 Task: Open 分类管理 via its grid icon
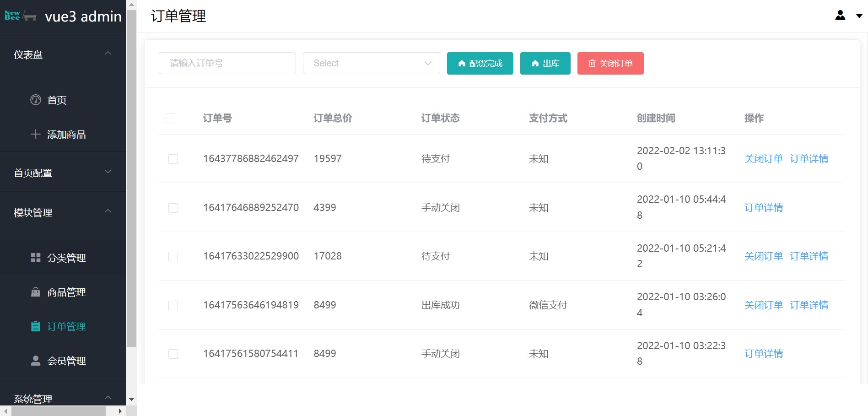[x=35, y=258]
